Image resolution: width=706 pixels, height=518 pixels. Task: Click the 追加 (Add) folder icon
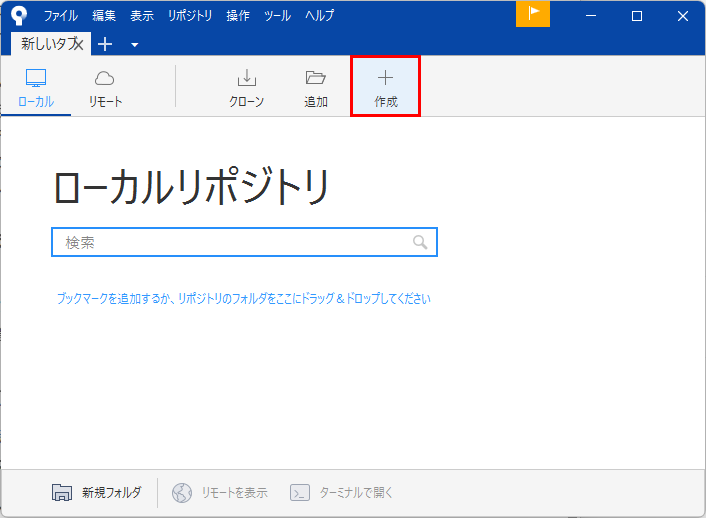[316, 79]
